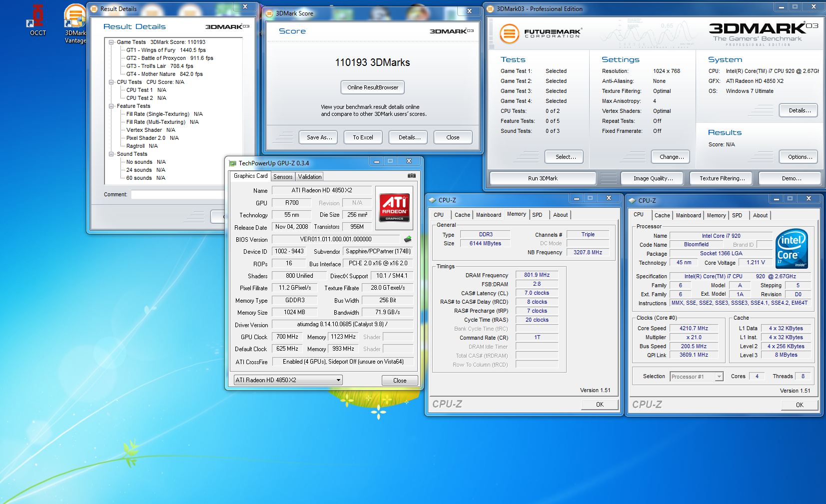Click the Threads value 8 in CPU-Z
Image resolution: width=826 pixels, height=504 pixels.
pos(803,376)
